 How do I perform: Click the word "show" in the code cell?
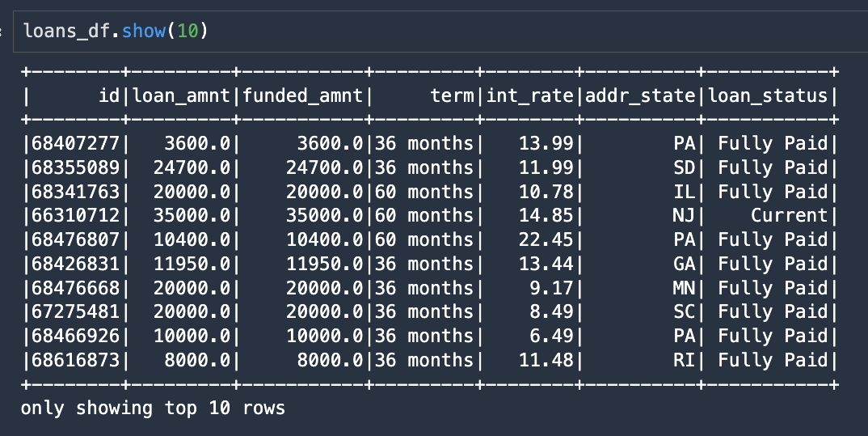click(143, 31)
